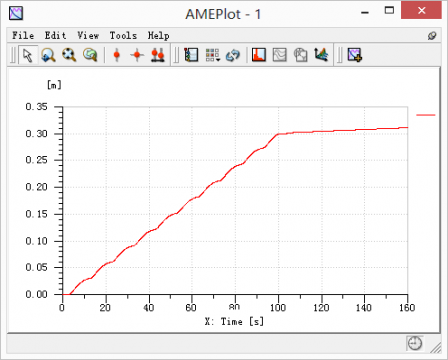Screen dimensions: 448x360
Task: Click the zoom back magnifier icon
Action: coord(49,55)
